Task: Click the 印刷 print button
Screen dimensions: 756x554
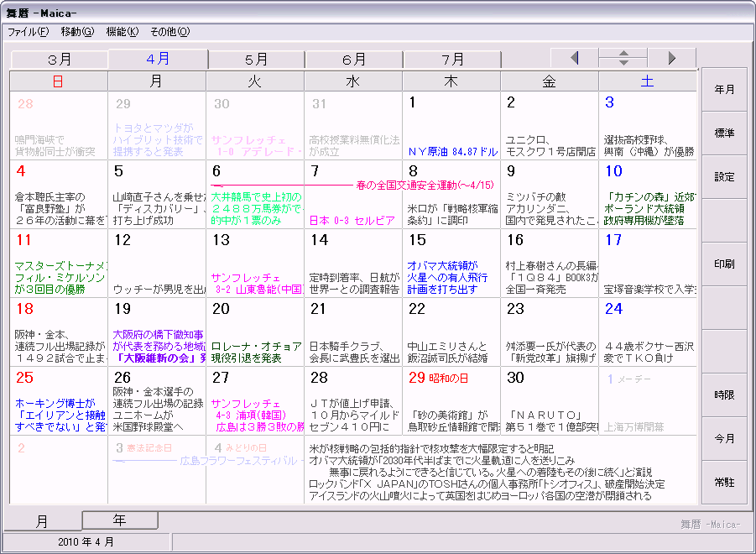Action: 724,264
